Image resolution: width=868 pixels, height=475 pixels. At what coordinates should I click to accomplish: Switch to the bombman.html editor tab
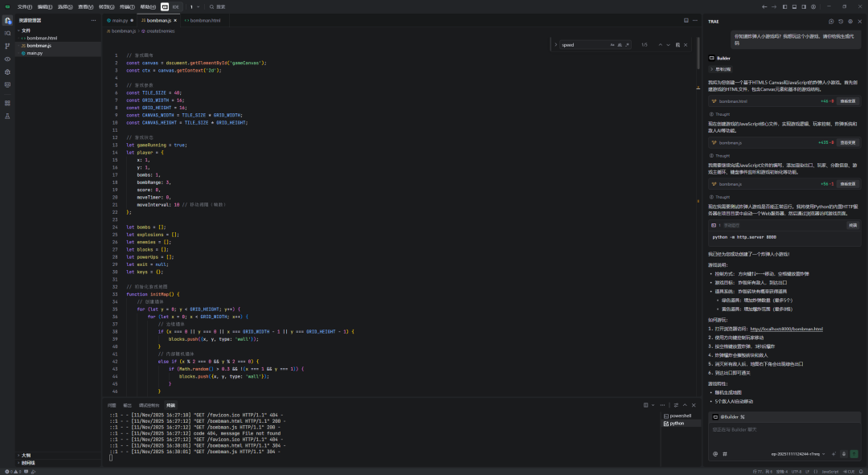click(x=204, y=20)
